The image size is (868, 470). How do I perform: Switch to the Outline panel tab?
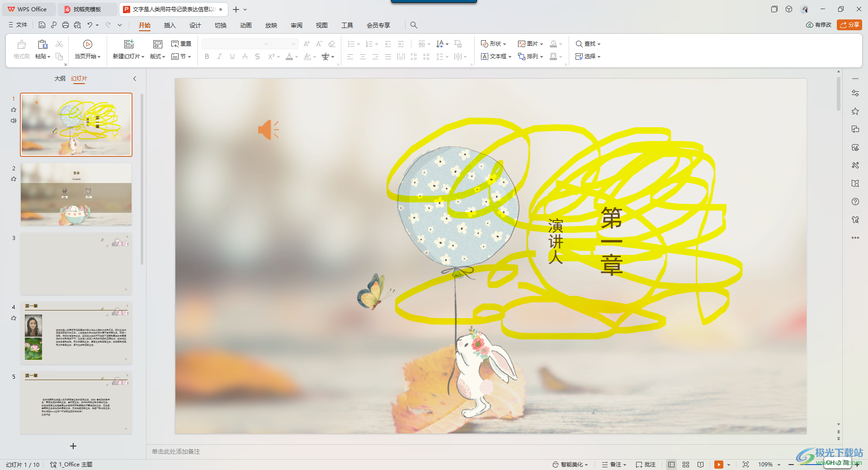[60, 79]
